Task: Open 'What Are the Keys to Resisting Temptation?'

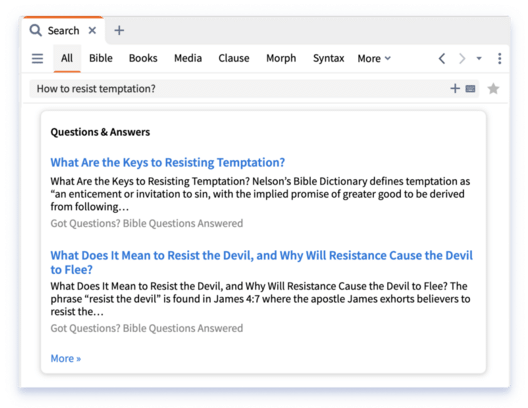Action: pyautogui.click(x=168, y=163)
